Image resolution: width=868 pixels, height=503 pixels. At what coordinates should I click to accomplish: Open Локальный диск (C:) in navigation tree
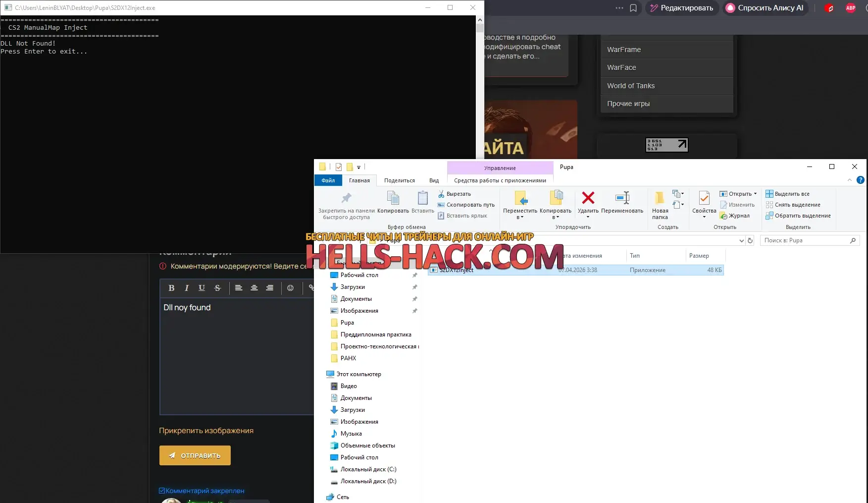368,469
